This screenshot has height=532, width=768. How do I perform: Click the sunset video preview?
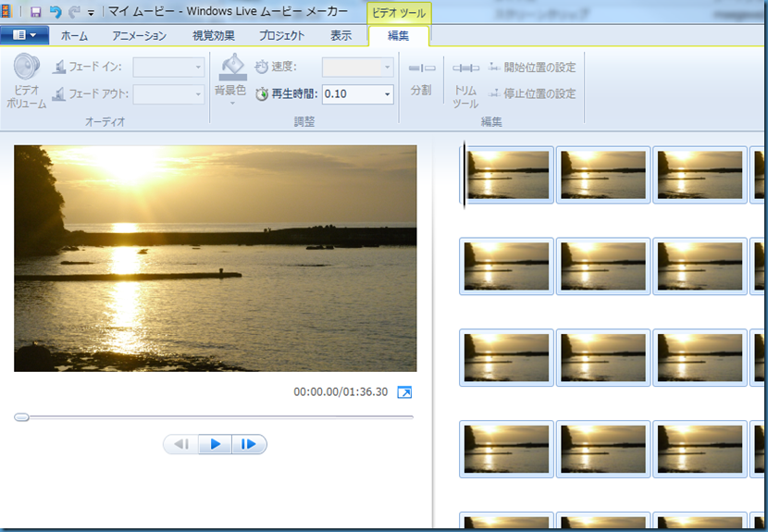point(215,258)
